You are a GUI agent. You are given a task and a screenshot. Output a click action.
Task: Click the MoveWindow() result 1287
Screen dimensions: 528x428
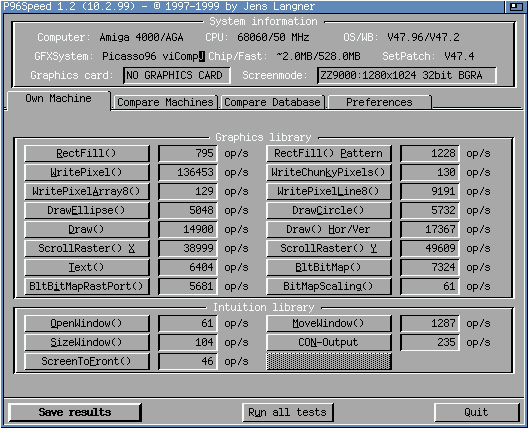[430, 324]
